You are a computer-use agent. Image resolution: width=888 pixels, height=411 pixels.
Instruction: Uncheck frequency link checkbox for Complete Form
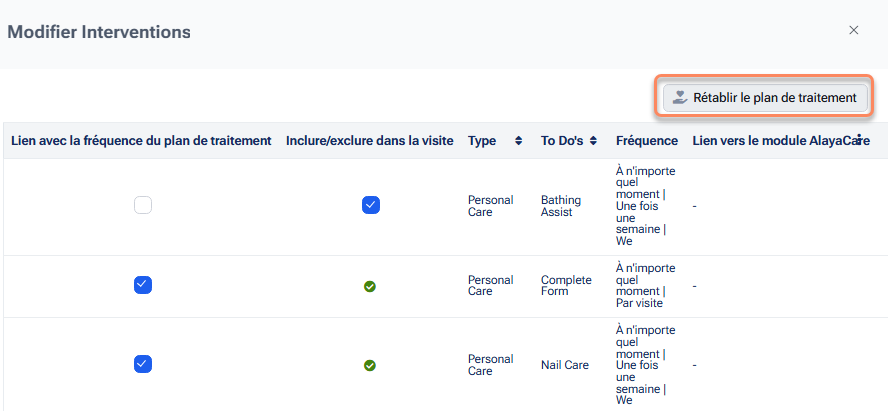tap(143, 286)
